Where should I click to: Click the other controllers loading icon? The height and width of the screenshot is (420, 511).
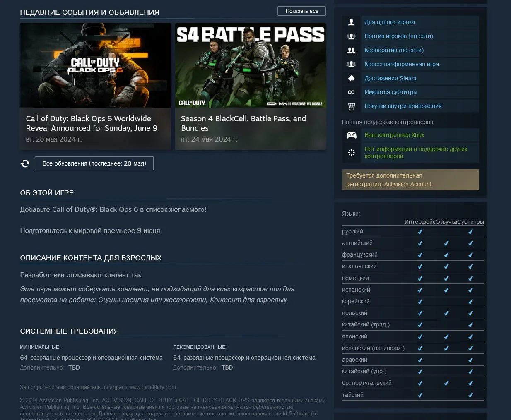[x=351, y=153]
